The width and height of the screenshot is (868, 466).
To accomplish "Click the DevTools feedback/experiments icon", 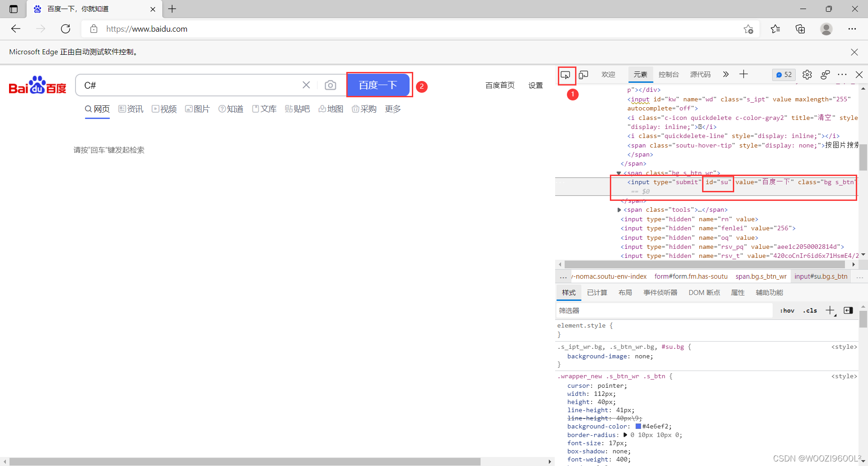I will (825, 75).
